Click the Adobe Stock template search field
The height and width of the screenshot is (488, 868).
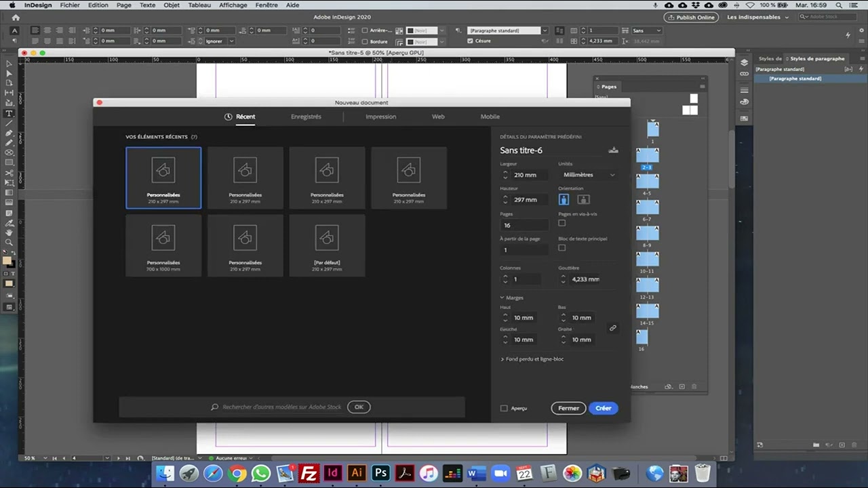click(x=281, y=407)
